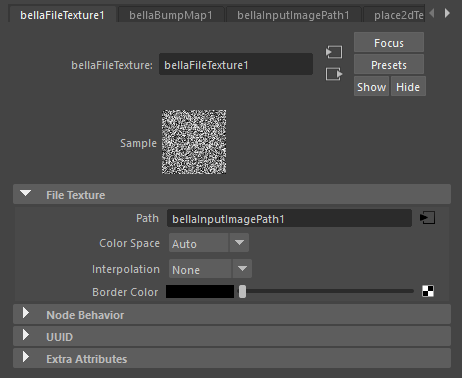This screenshot has width=462, height=378.
Task: Switch to the bellaBumpMap1 tab
Action: [x=171, y=15]
